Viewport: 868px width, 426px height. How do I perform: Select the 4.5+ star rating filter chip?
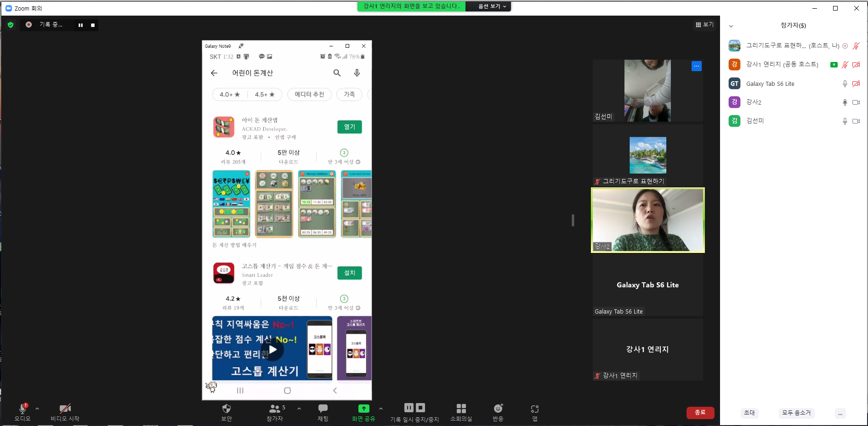pyautogui.click(x=265, y=95)
